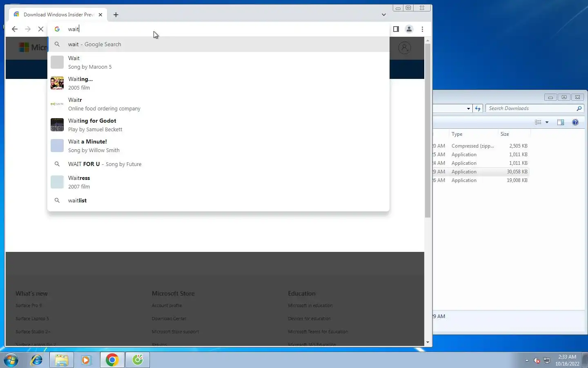
Task: Open the Explorer help icon
Action: (575, 122)
